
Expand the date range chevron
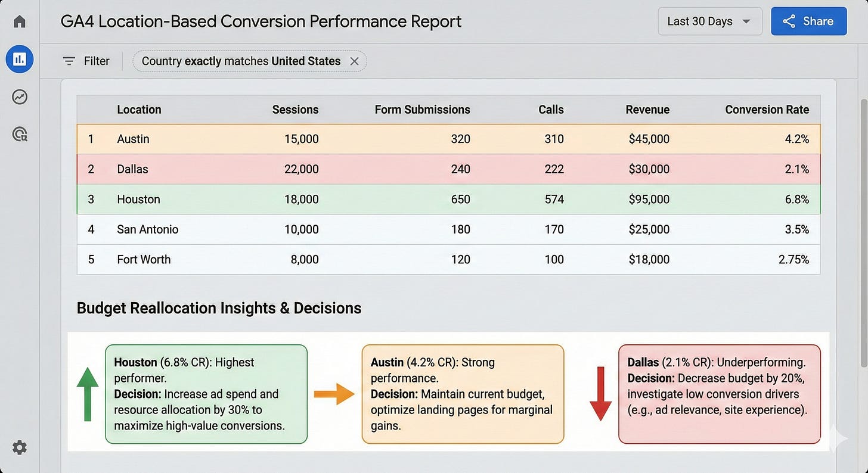pyautogui.click(x=745, y=21)
